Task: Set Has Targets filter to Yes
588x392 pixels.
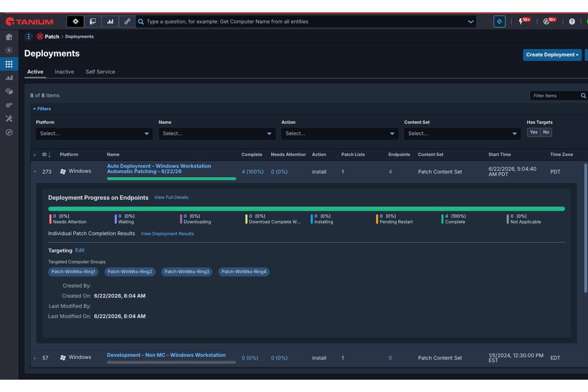Action: (x=534, y=132)
